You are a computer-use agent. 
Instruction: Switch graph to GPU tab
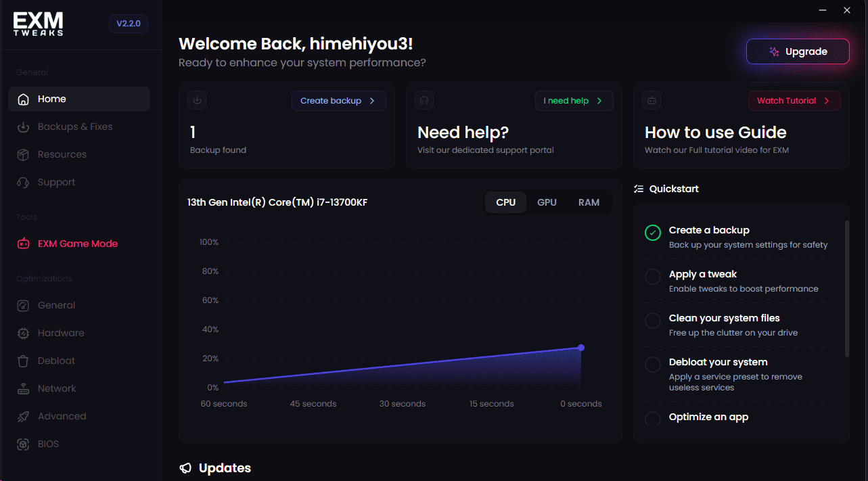pyautogui.click(x=547, y=202)
